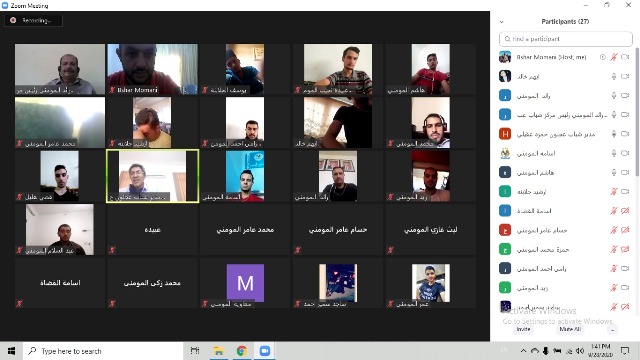The height and width of the screenshot is (360, 640).
Task: Click crossed camera icon for حسام عامر المومني
Action: 625,230
